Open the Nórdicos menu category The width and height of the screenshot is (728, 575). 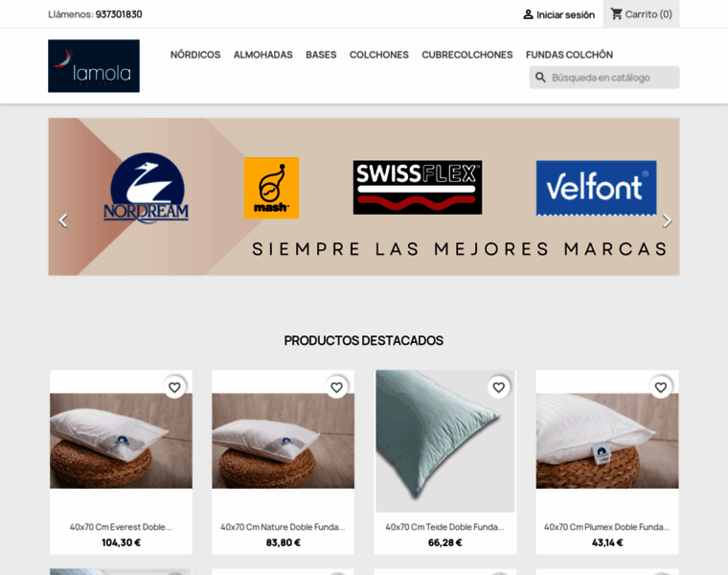[x=195, y=55]
